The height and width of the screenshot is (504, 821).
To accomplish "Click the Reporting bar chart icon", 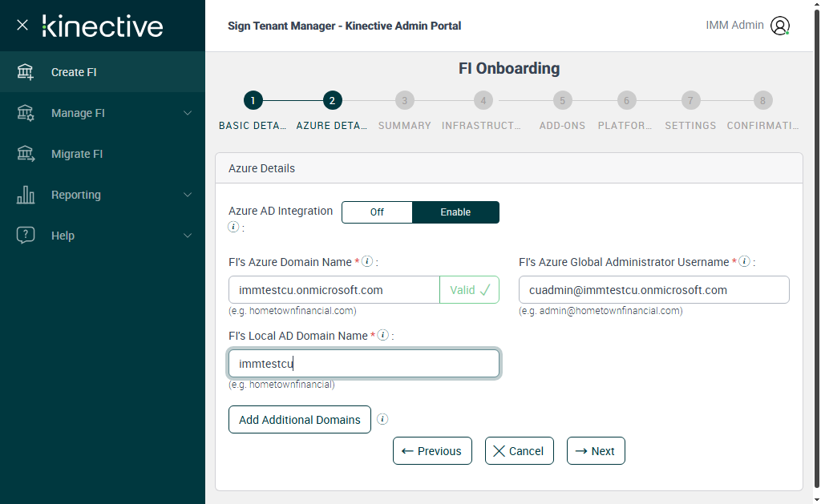I will (x=26, y=195).
